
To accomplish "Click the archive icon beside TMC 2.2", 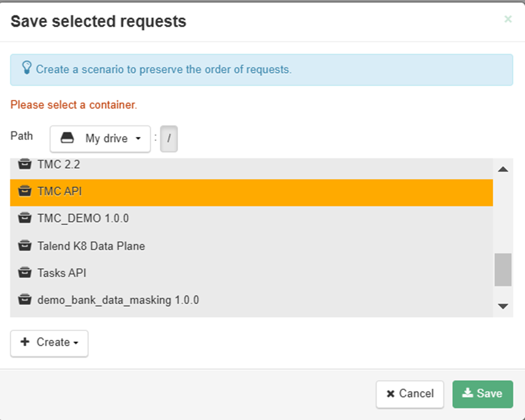I will (x=24, y=164).
